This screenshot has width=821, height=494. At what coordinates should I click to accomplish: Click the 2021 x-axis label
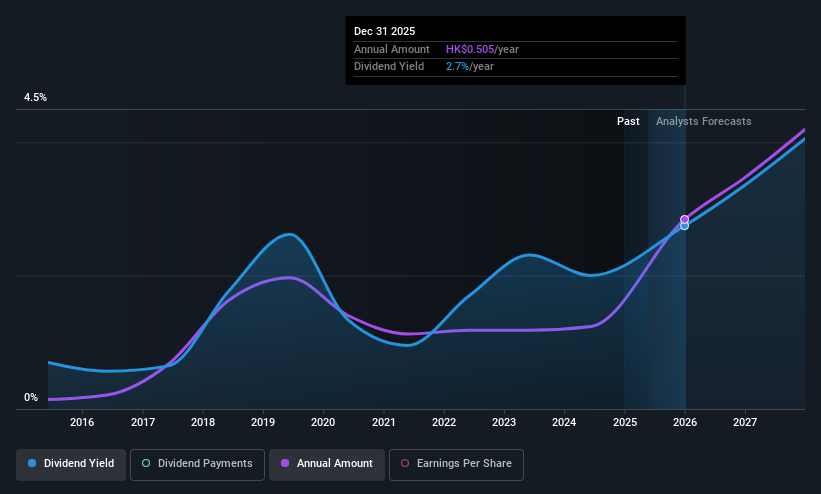[x=384, y=422]
